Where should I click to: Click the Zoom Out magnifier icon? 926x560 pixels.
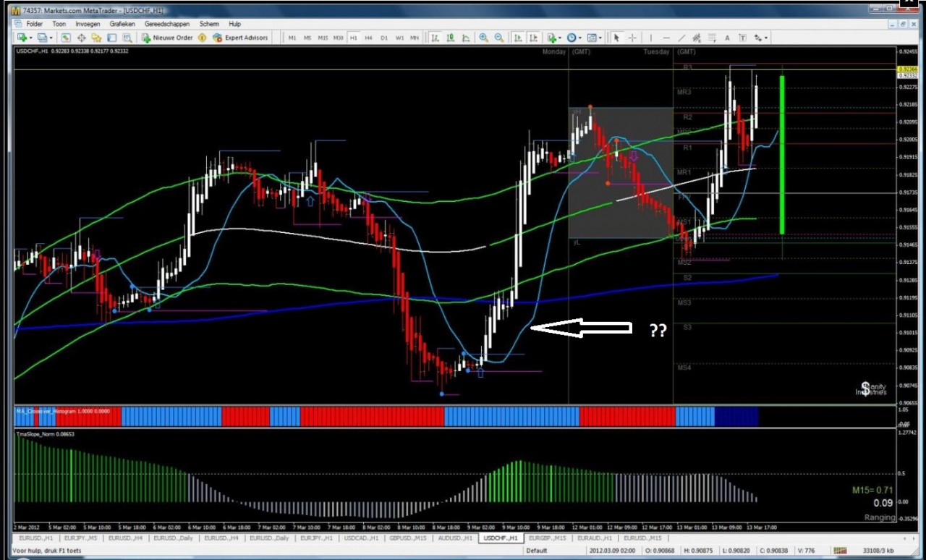(x=498, y=38)
